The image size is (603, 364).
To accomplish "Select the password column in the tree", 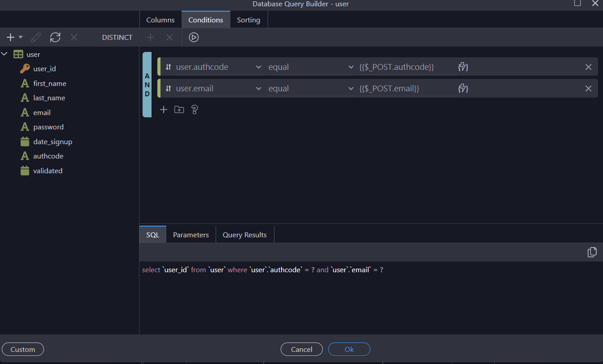I will click(x=48, y=127).
